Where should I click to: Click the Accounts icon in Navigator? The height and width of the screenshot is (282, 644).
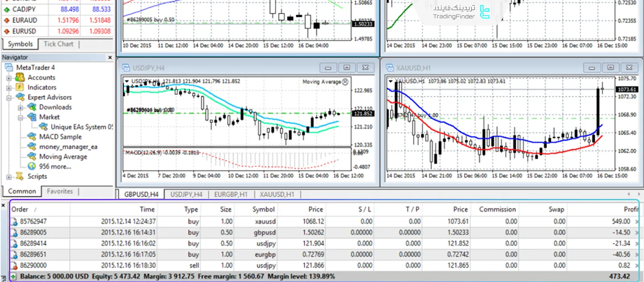tap(20, 77)
